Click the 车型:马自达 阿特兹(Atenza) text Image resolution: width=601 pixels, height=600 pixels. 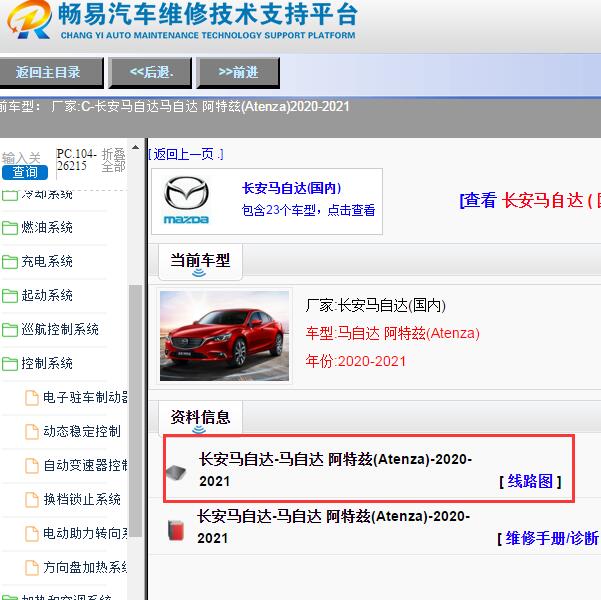point(392,333)
